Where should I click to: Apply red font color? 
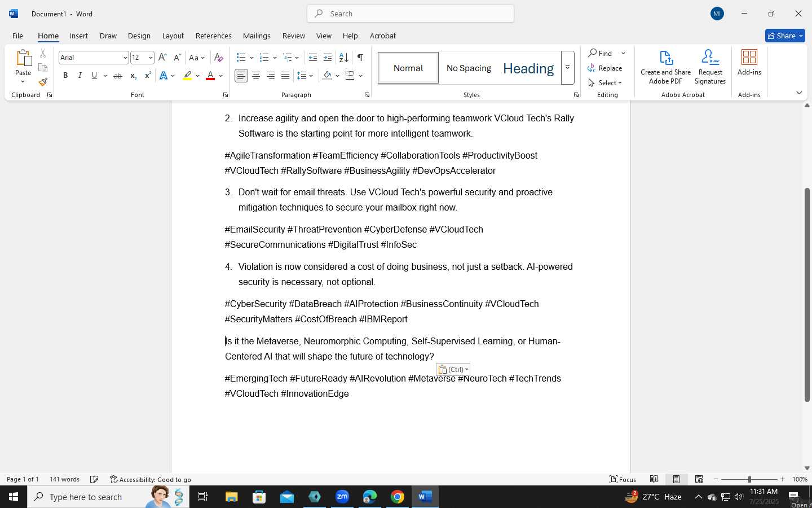tap(210, 76)
